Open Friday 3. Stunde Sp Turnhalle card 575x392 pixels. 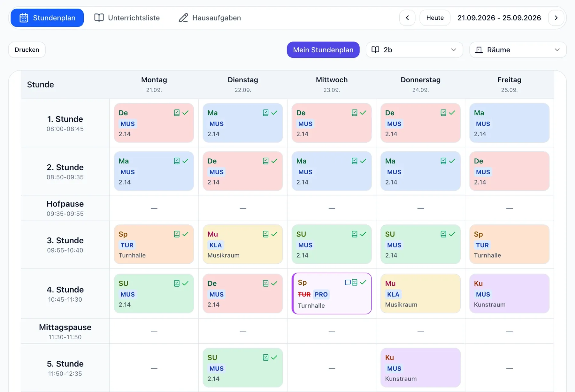point(509,244)
